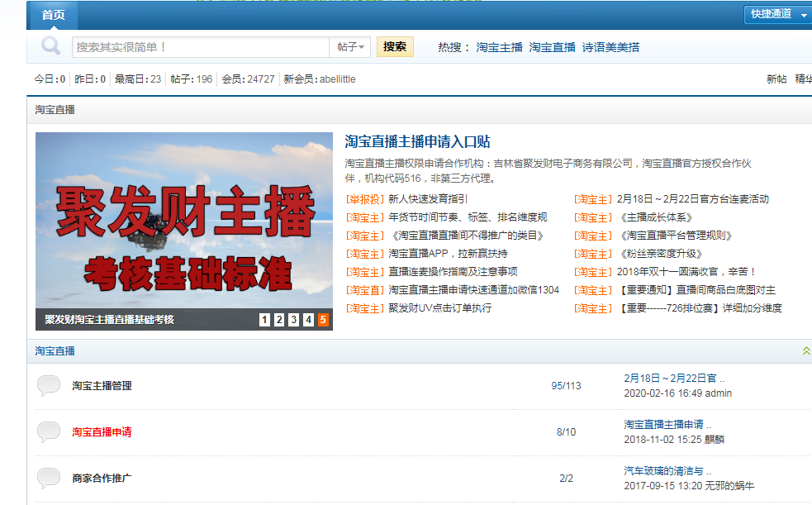Open post 【重要通知】直播间商品白底图对主
The image size is (812, 505).
click(x=696, y=290)
